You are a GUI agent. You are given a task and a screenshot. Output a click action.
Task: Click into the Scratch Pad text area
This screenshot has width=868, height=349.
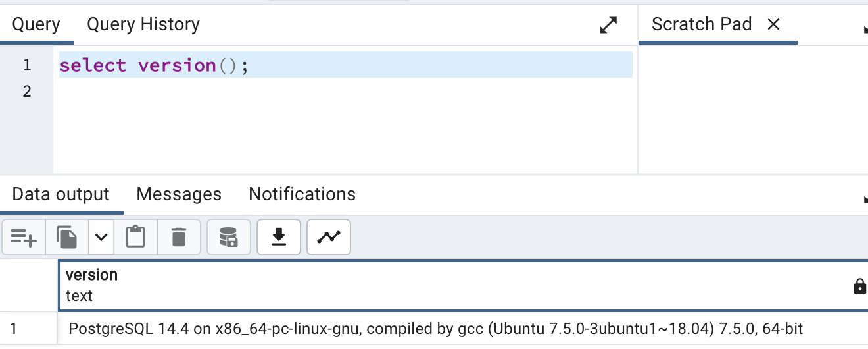(x=753, y=109)
